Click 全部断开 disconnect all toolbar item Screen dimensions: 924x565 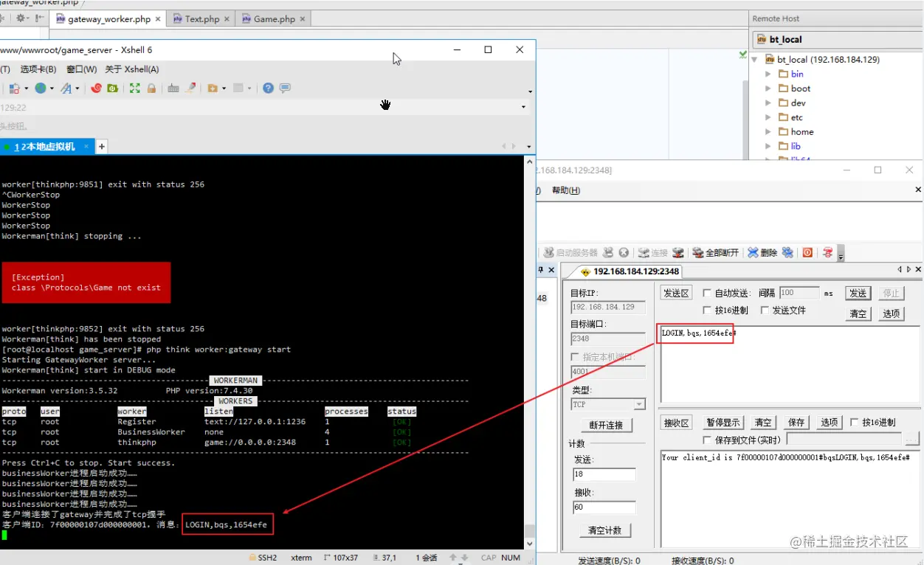click(716, 252)
